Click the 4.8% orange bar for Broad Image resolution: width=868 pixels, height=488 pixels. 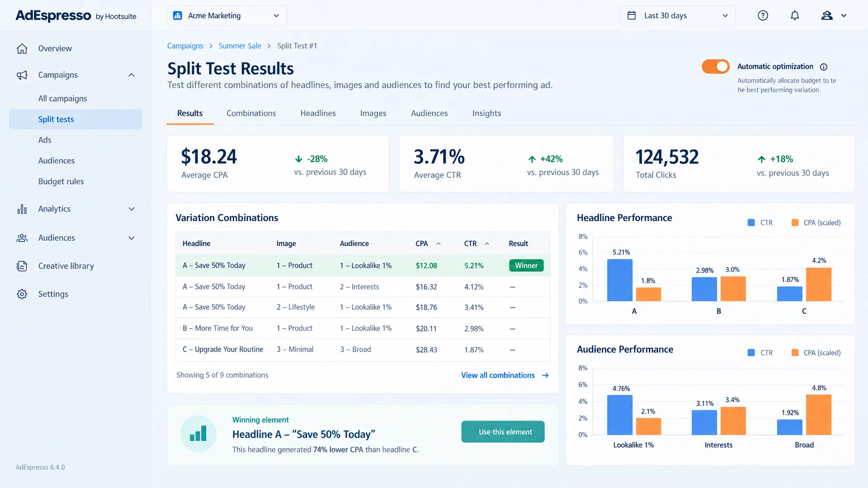tap(819, 415)
